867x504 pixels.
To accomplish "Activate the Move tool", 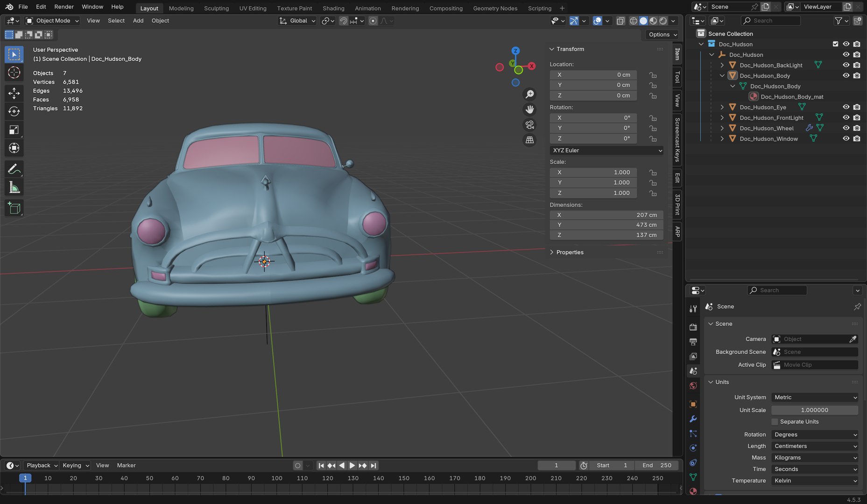I will pyautogui.click(x=14, y=93).
